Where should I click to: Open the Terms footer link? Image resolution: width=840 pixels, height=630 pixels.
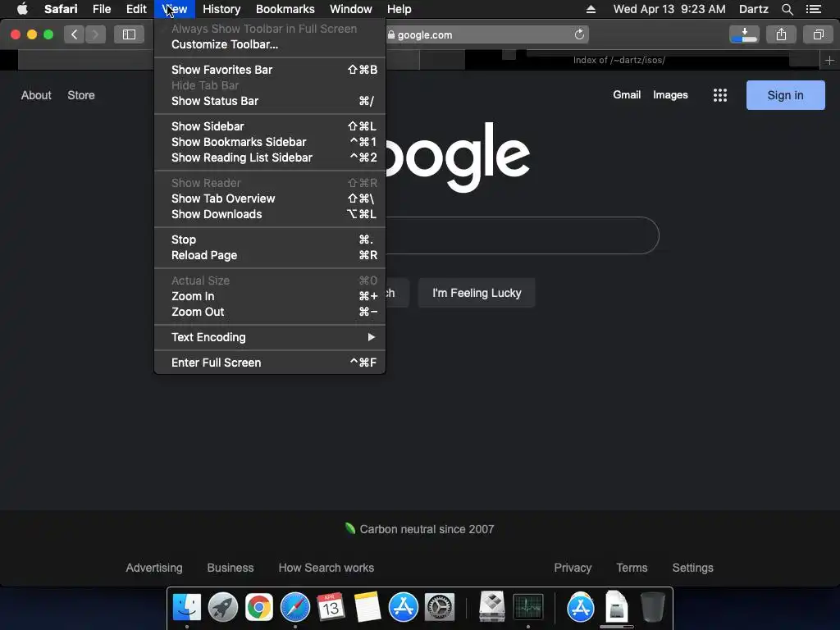point(632,568)
